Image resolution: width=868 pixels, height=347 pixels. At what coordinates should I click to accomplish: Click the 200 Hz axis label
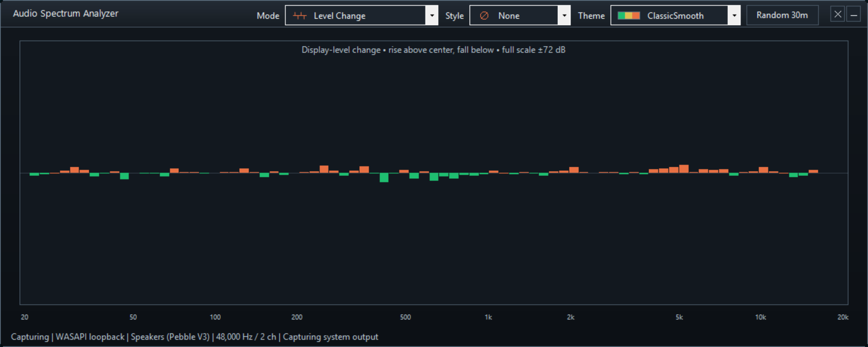point(297,317)
